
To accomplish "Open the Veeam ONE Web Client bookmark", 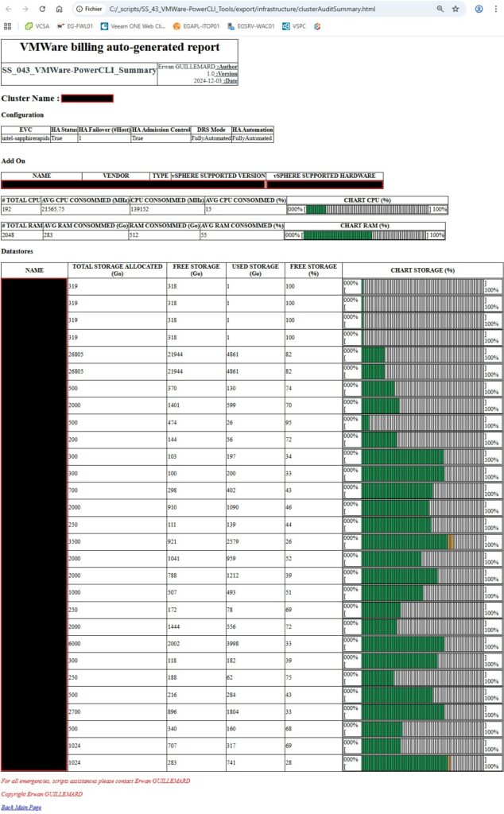I will tap(132, 25).
